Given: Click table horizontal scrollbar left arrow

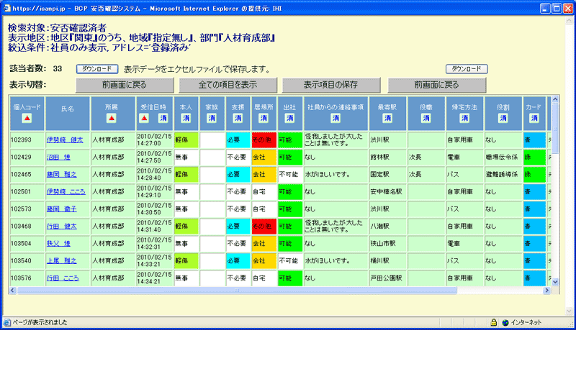Looking at the screenshot, I should click(12, 290).
